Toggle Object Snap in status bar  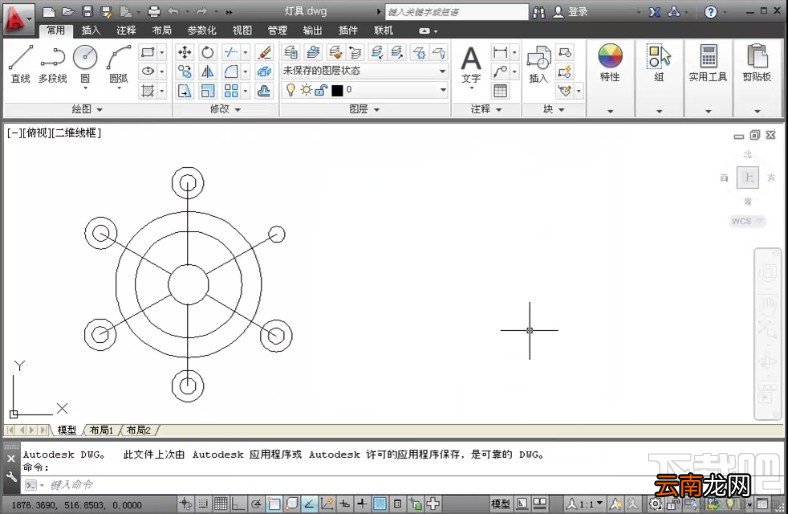click(274, 503)
